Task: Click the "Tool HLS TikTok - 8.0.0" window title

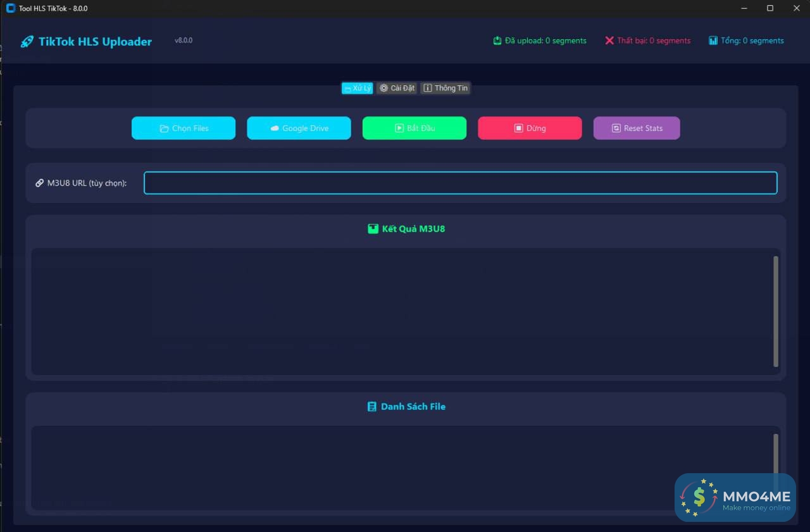Action: click(x=53, y=8)
